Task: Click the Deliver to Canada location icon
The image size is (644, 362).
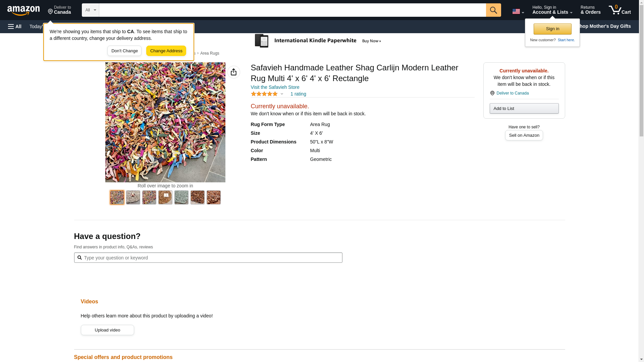Action: 492,93
